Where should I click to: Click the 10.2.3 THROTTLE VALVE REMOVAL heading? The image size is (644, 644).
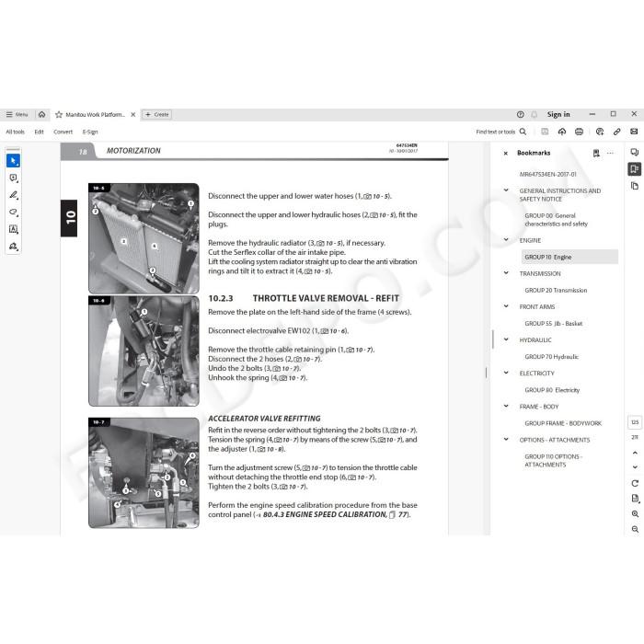[x=304, y=298]
